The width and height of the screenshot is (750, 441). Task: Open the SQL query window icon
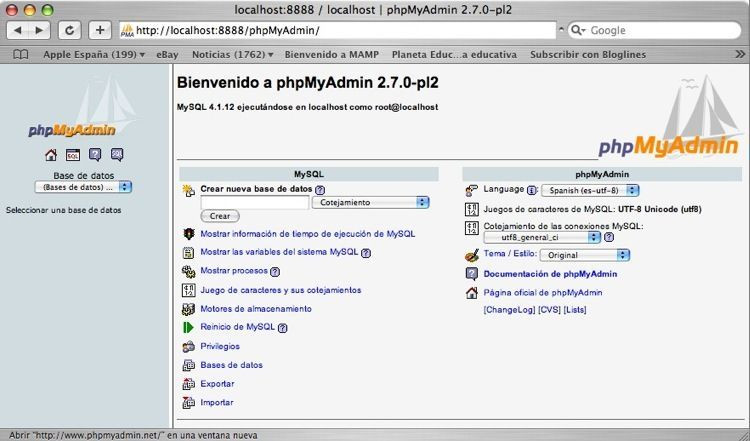(73, 155)
